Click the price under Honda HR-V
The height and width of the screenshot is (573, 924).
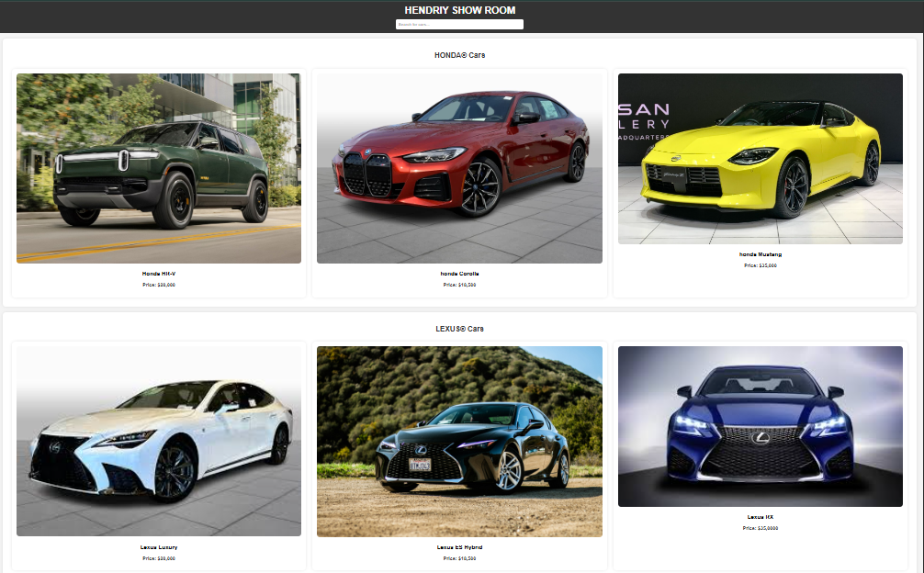(x=159, y=285)
